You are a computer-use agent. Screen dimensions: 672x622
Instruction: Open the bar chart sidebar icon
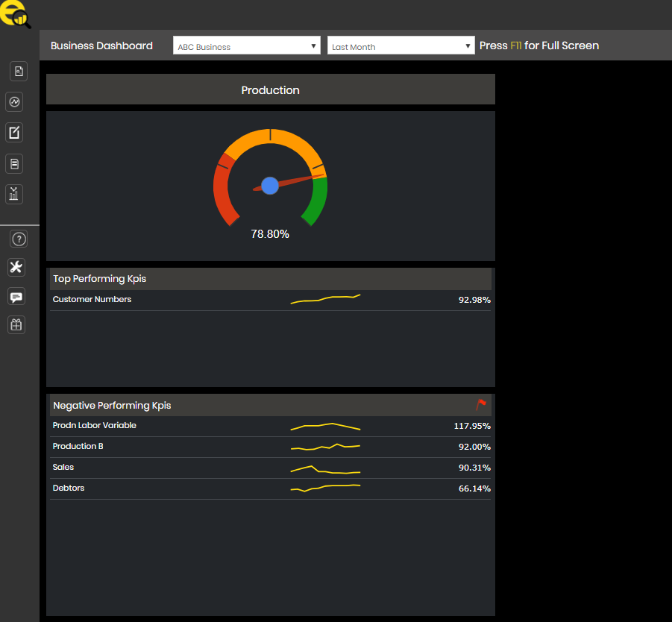pos(14,194)
